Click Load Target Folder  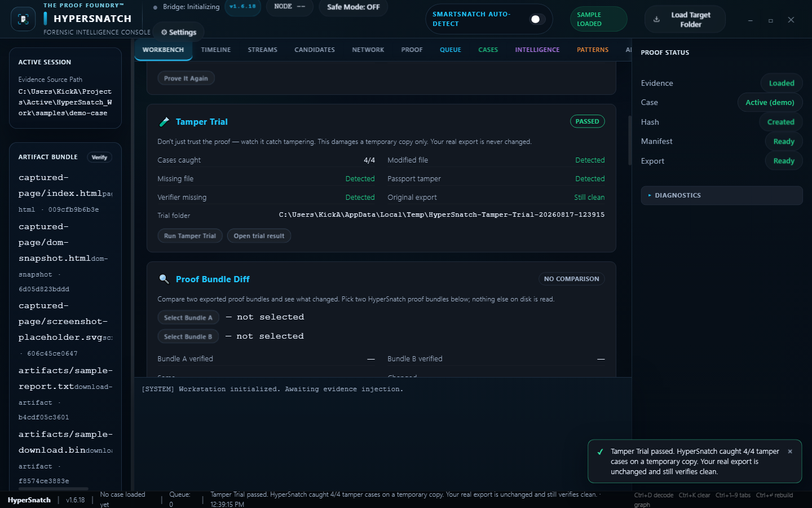685,19
